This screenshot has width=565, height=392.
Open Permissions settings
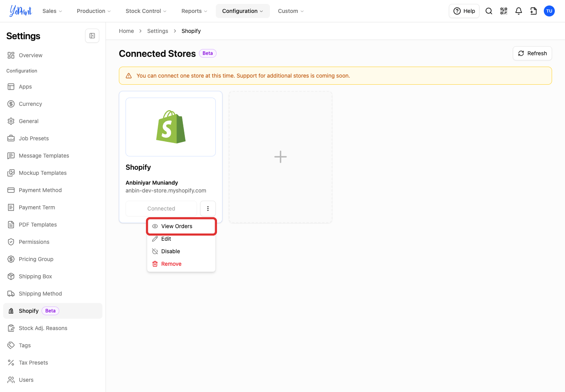53,242
